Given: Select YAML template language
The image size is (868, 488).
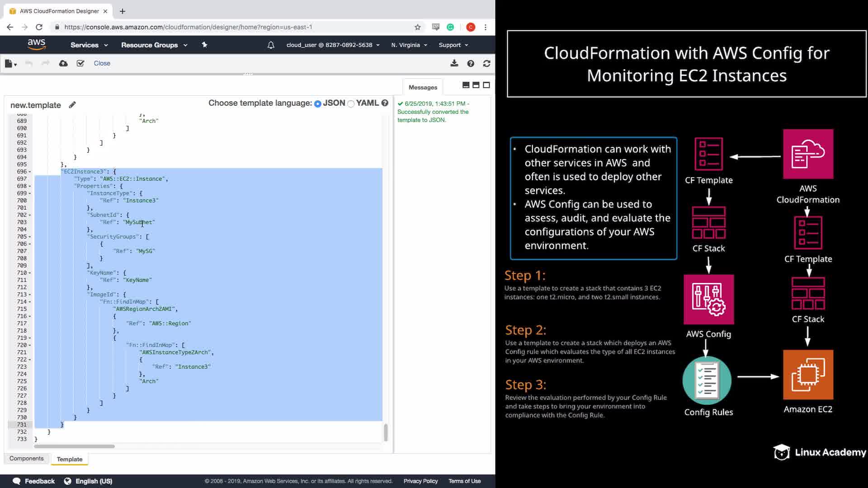Looking at the screenshot, I should tap(351, 104).
